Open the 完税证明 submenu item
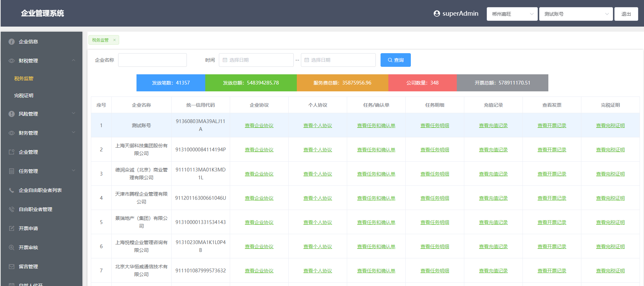The width and height of the screenshot is (644, 286). click(x=24, y=95)
